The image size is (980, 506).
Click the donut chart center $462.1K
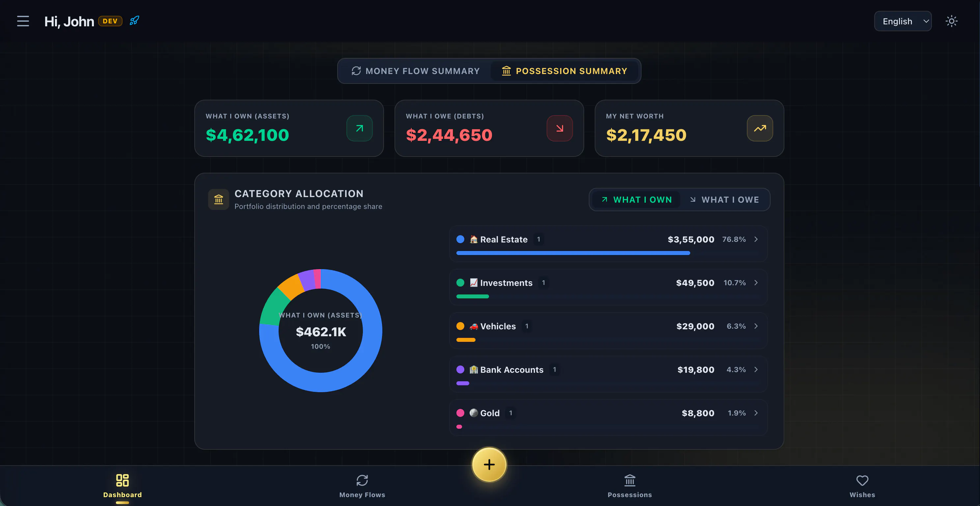click(x=321, y=332)
